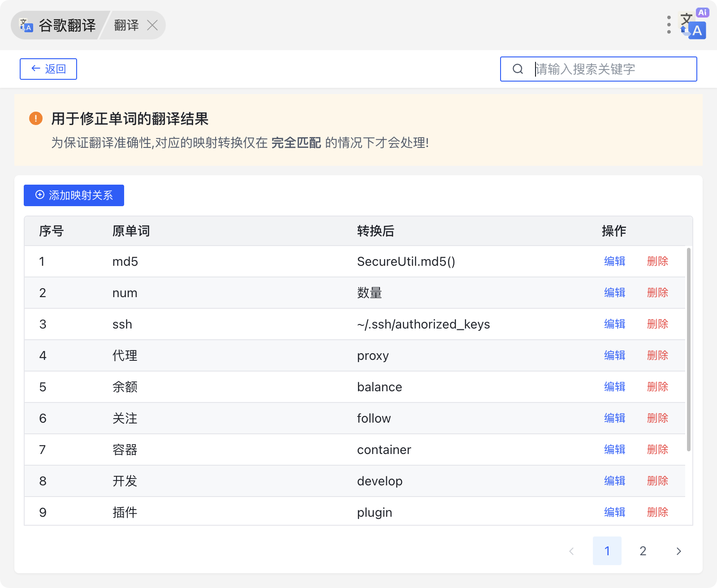717x588 pixels.
Task: Select the 翻译 tab label
Action: 126,25
